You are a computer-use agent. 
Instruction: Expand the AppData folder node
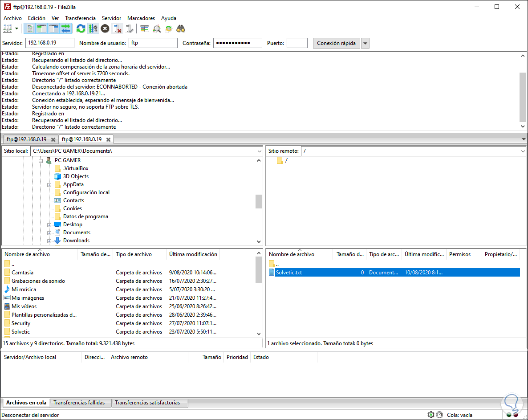[49, 185]
